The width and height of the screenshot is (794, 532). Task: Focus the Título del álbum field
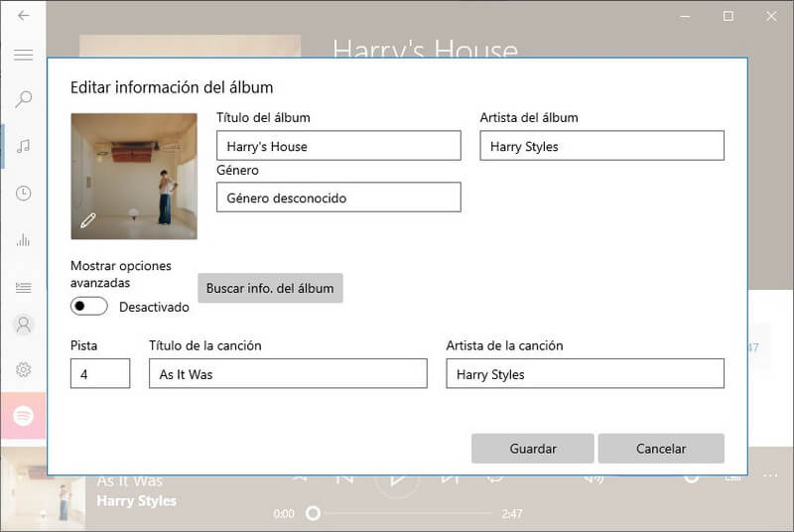click(x=338, y=146)
